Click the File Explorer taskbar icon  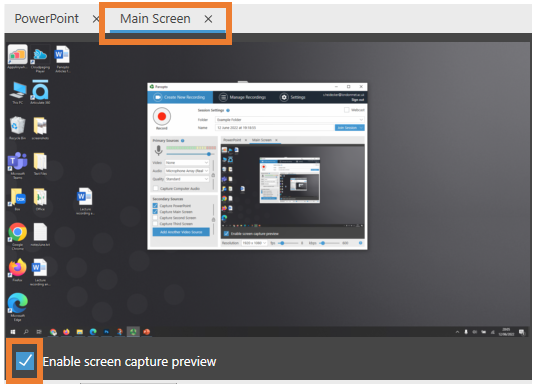79,332
